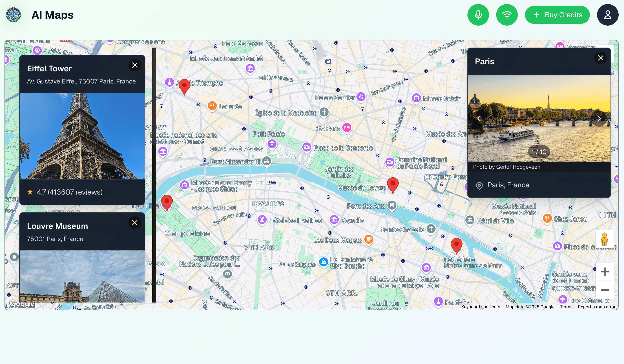Select Musée de Cluny museum marker
The width and height of the screenshot is (624, 364).
pyautogui.click(x=426, y=268)
